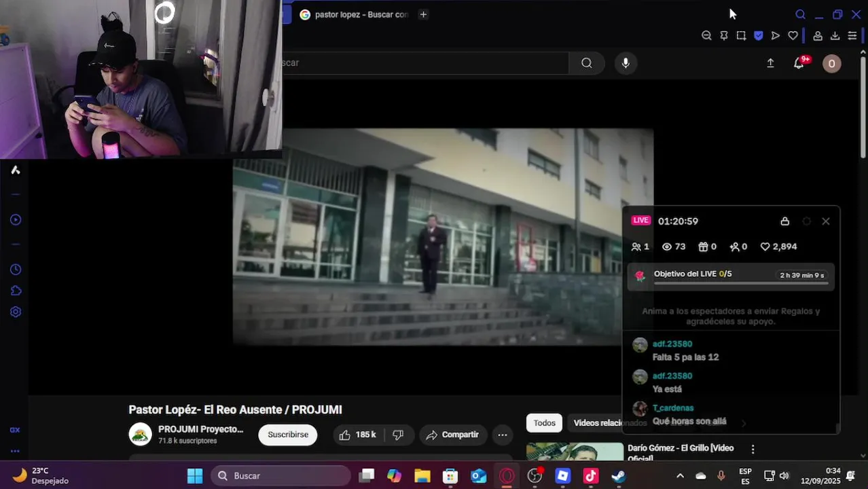
Task: Close the LIVE overlay panel
Action: click(x=826, y=221)
